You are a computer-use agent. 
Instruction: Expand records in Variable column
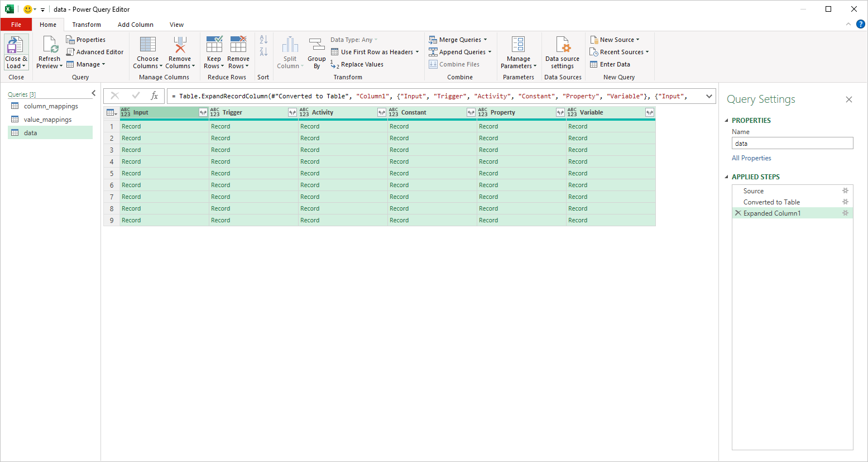650,112
